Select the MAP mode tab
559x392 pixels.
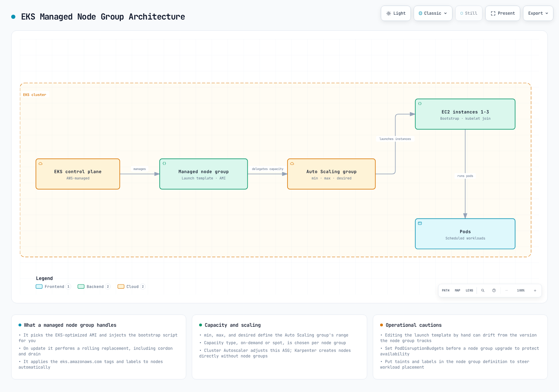(x=458, y=290)
